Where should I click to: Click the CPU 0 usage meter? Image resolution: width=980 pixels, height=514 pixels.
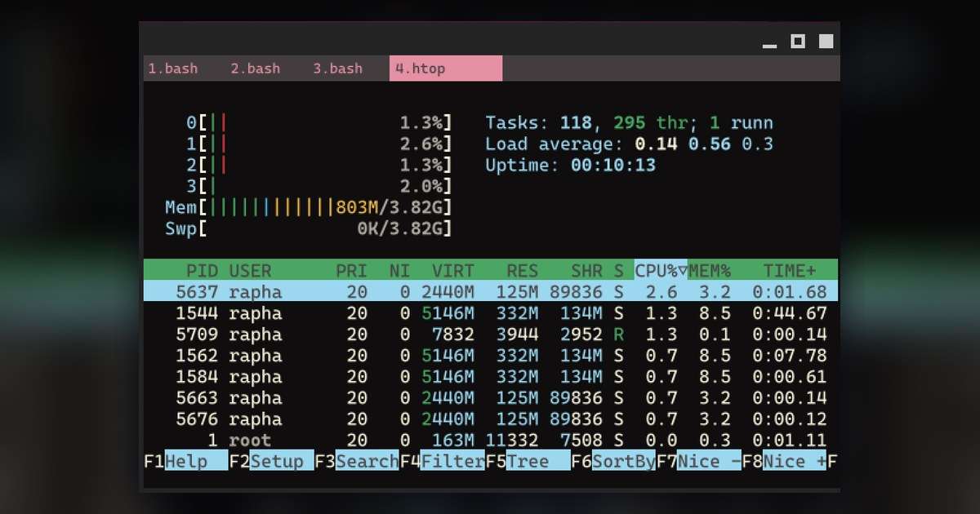319,123
